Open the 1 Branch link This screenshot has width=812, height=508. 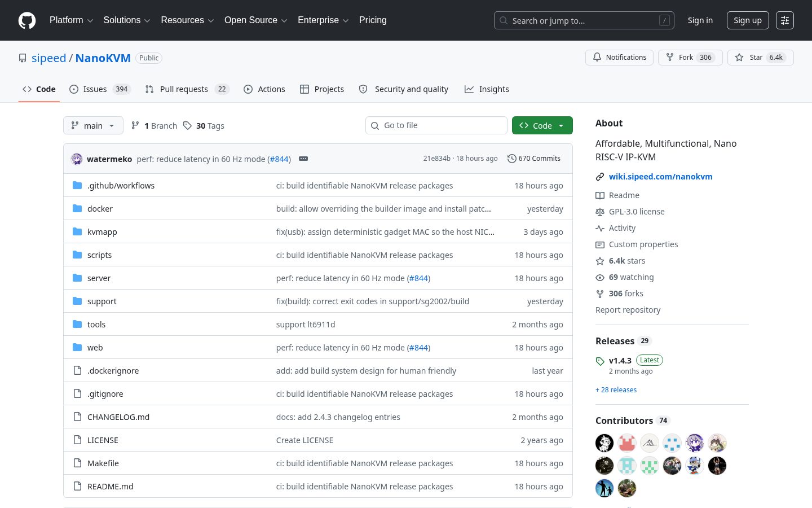pyautogui.click(x=154, y=126)
